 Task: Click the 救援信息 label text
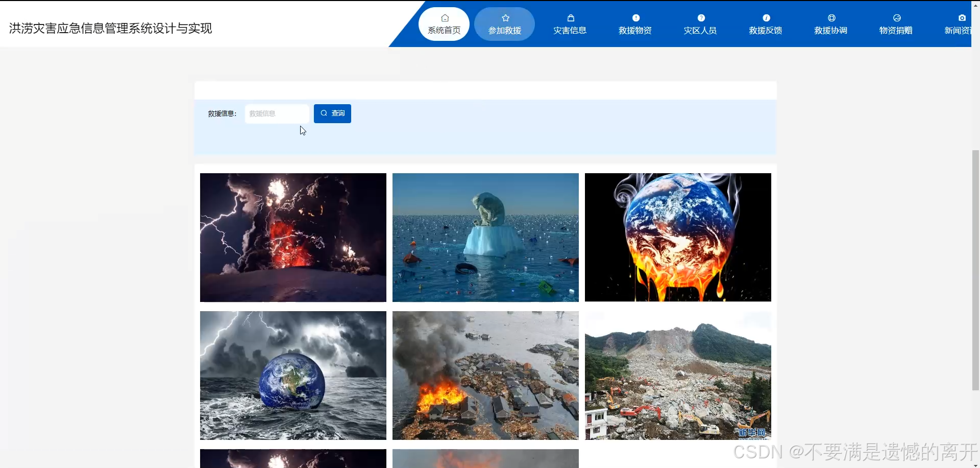click(222, 114)
